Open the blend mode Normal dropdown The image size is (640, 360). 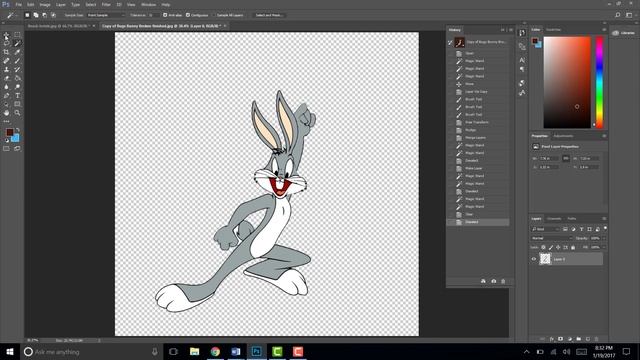(x=551, y=238)
